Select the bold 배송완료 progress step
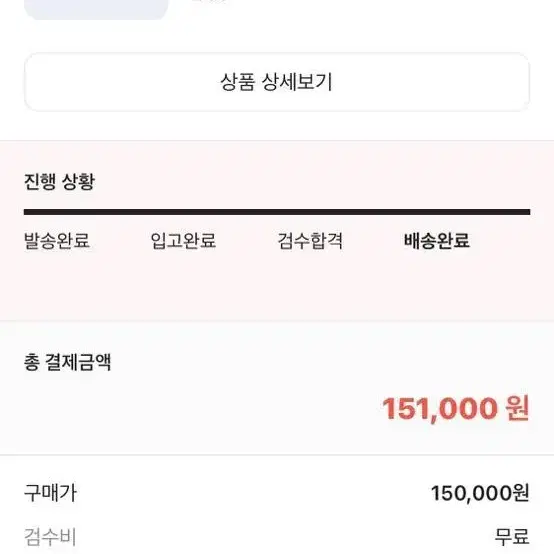Image resolution: width=554 pixels, height=554 pixels. [437, 241]
